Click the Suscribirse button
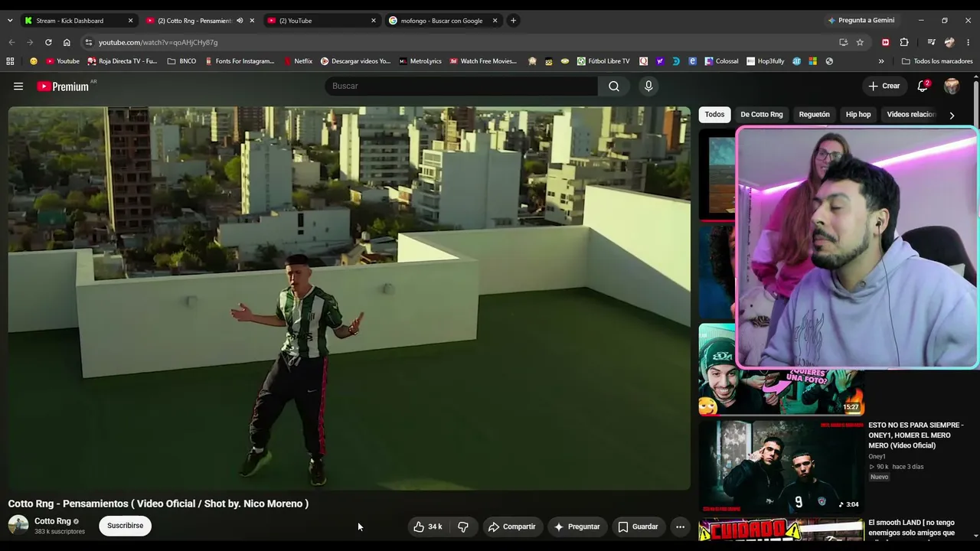 pyautogui.click(x=126, y=526)
